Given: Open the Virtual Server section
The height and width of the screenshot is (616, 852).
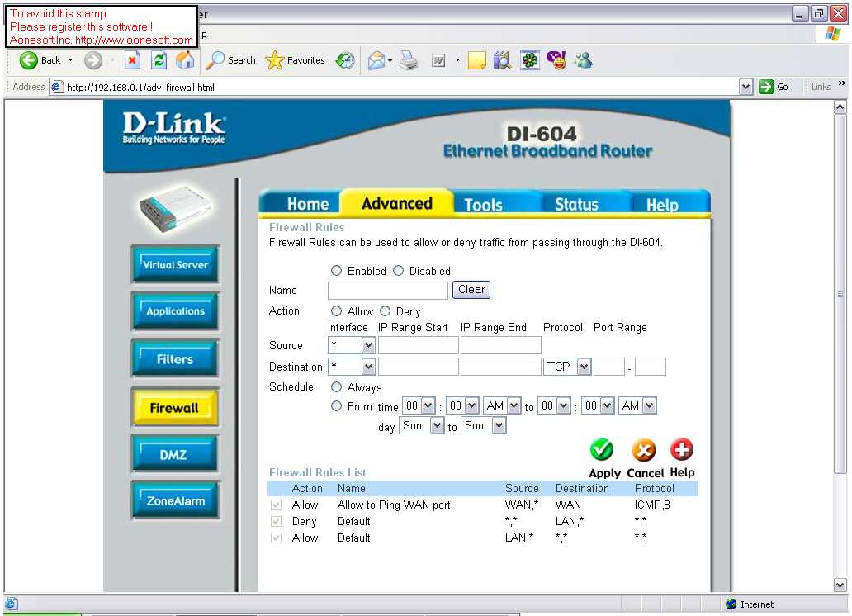Looking at the screenshot, I should click(175, 265).
